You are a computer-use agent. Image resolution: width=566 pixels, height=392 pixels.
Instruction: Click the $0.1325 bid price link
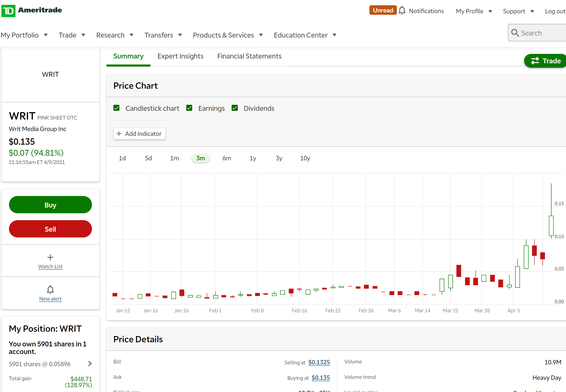click(319, 362)
